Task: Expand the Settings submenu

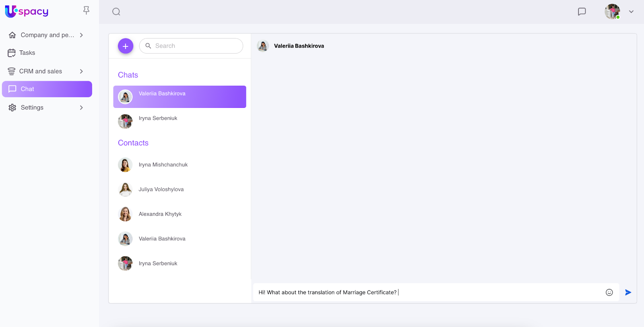Action: tap(81, 108)
